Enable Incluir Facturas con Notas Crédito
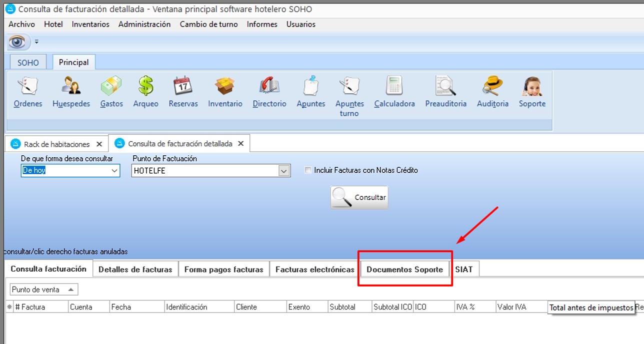This screenshot has width=644, height=344. [x=308, y=170]
